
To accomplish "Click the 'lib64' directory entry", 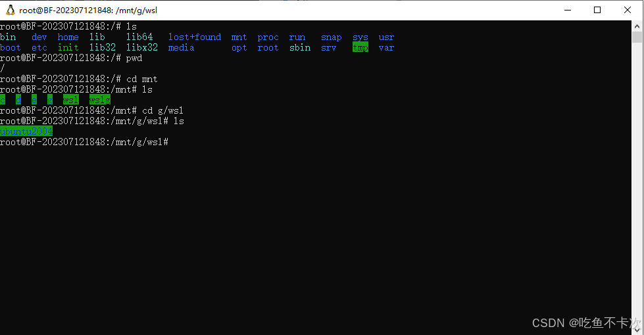I will [x=139, y=37].
